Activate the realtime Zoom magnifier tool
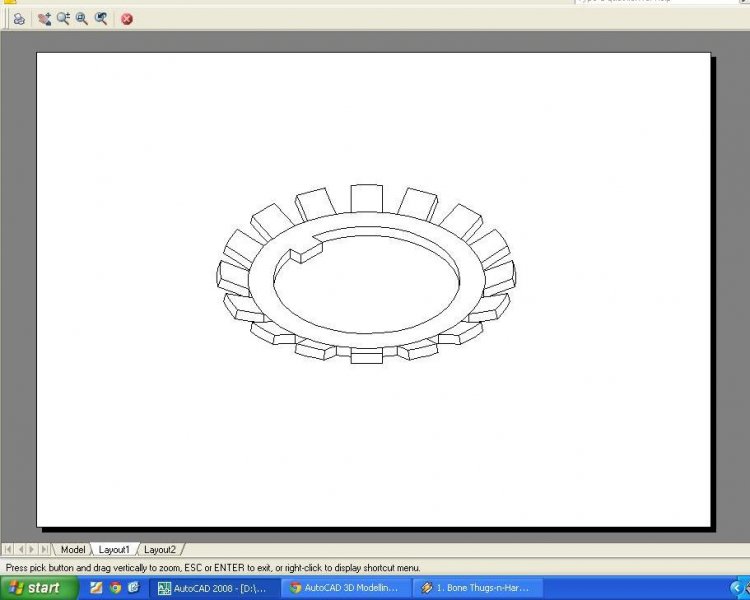Screen dimensions: 750x600 click(63, 18)
